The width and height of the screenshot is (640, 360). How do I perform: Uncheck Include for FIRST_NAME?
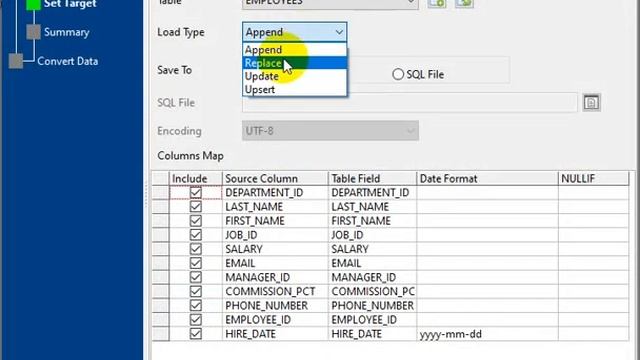pos(196,221)
